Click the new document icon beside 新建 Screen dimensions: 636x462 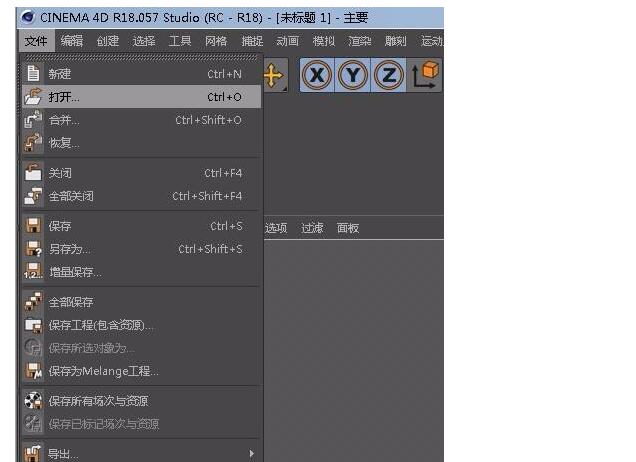point(33,74)
